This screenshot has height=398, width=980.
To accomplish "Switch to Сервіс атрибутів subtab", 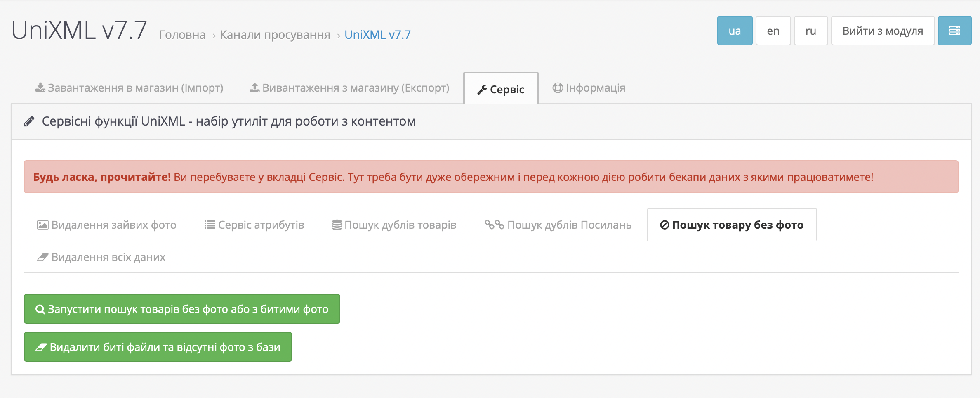I will pyautogui.click(x=254, y=225).
